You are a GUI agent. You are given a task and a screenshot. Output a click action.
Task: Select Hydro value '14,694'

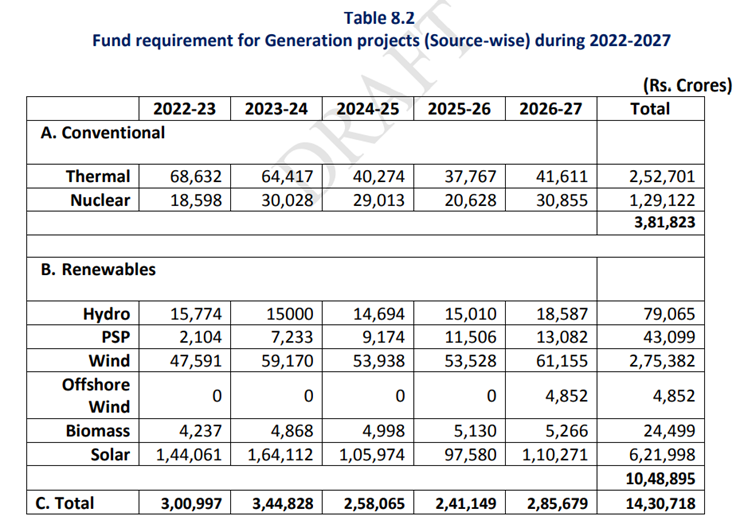pyautogui.click(x=379, y=314)
